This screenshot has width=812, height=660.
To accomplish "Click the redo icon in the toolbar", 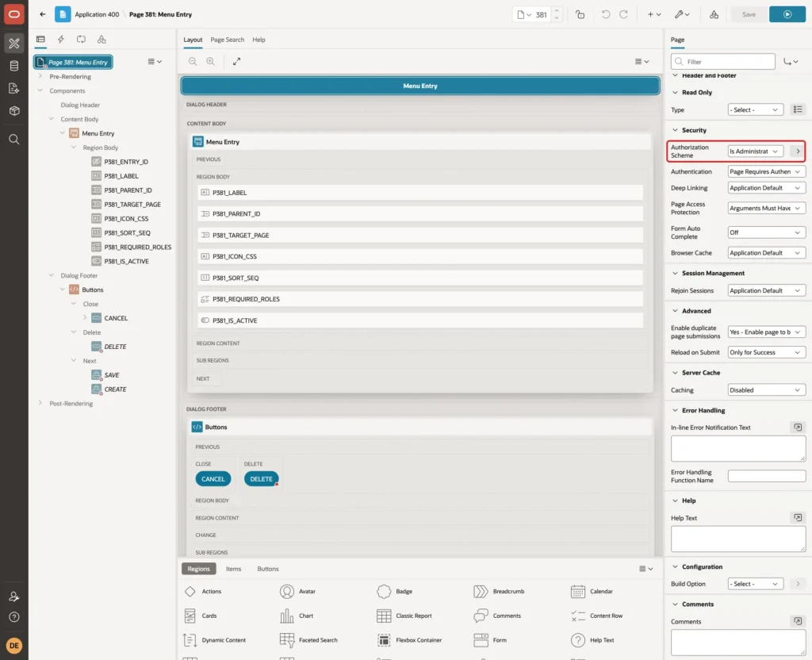I will coord(623,14).
